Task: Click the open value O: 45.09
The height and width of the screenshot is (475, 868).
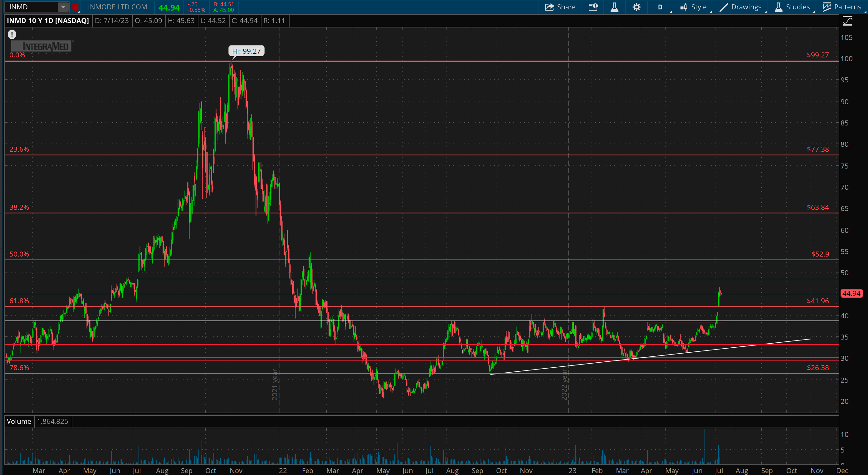Action: pos(148,21)
